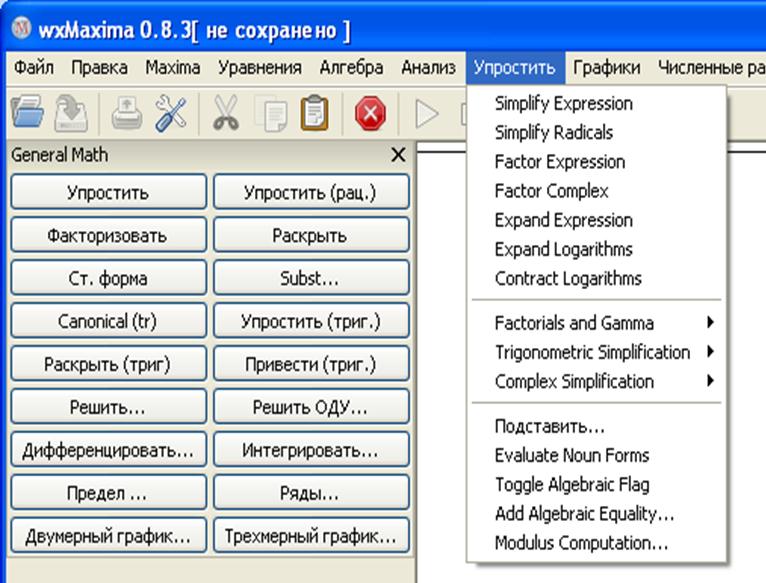This screenshot has height=583, width=766.
Task: Click the Print toolbar icon
Action: 127,114
